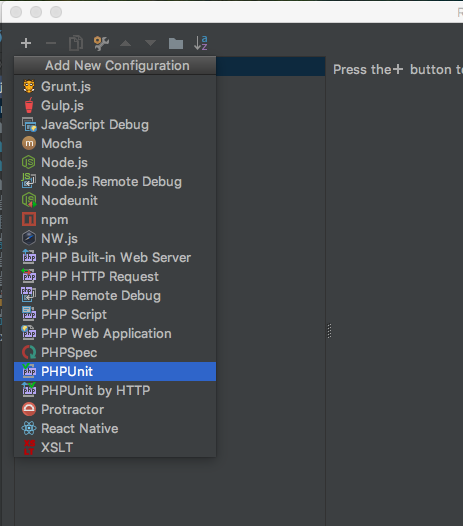Select the Mocha menu entry
Viewport: 463px width, 526px height.
point(115,144)
